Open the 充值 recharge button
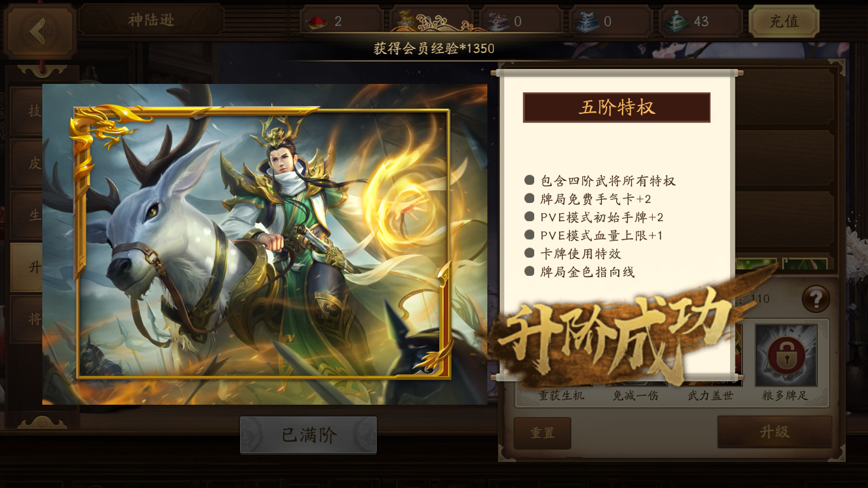The width and height of the screenshot is (868, 488). point(784,21)
